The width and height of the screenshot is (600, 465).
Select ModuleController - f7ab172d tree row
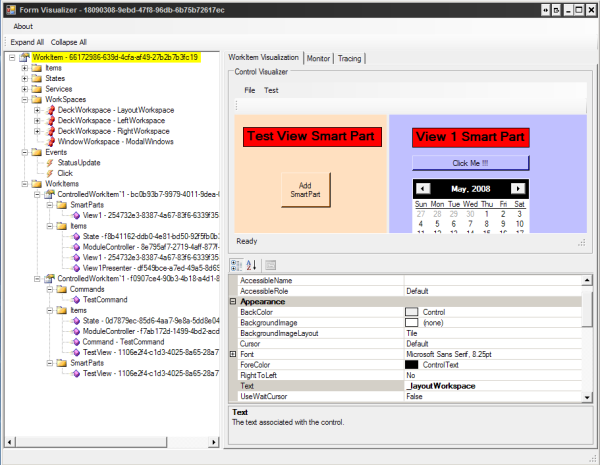[x=151, y=331]
